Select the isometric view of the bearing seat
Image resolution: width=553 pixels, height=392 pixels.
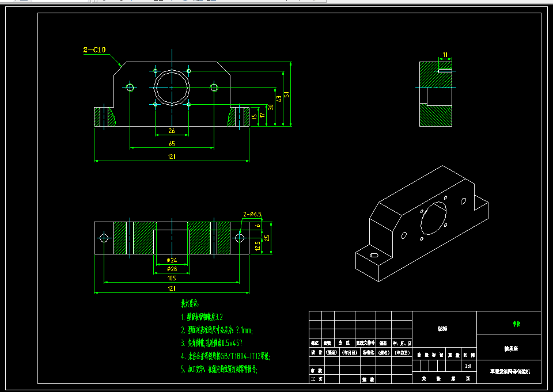[422, 223]
